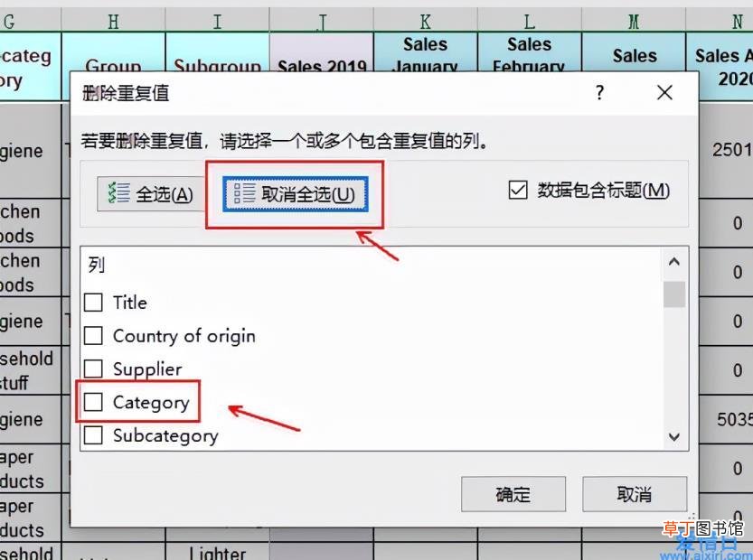This screenshot has height=560, width=753.
Task: Close the 删除重复值 dialog
Action: pos(664,92)
